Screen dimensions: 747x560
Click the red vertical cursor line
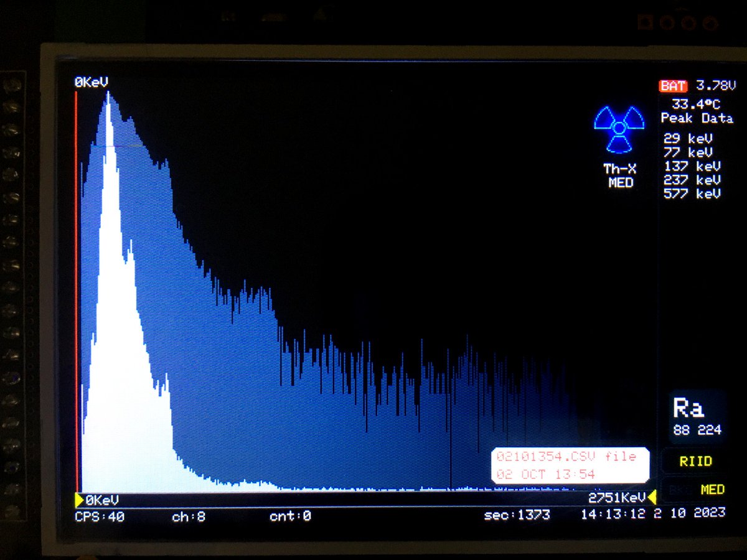pos(77,291)
